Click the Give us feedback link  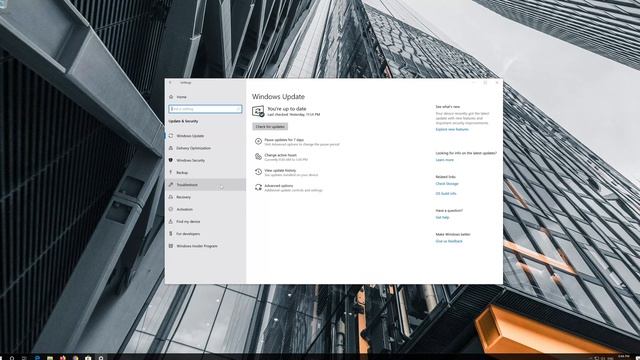(449, 241)
